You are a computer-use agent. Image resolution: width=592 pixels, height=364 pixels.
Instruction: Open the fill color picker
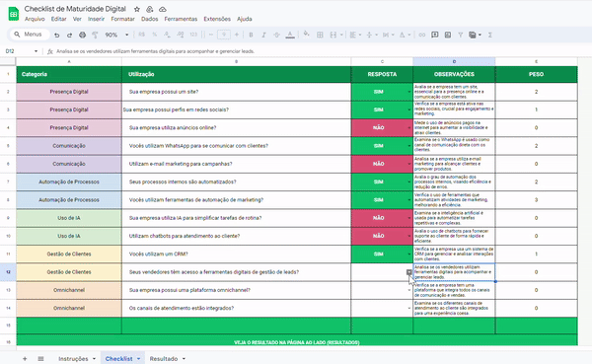click(x=306, y=35)
